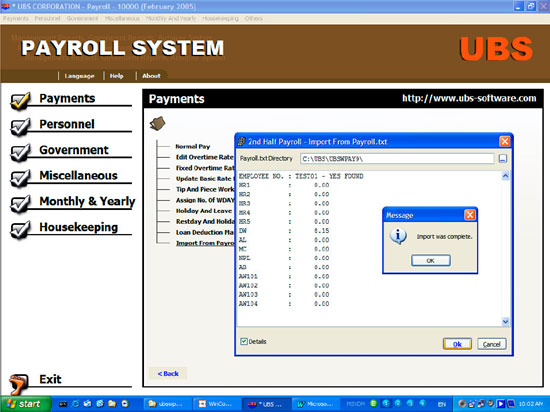Open the Payments menu in the menu bar

coord(16,18)
